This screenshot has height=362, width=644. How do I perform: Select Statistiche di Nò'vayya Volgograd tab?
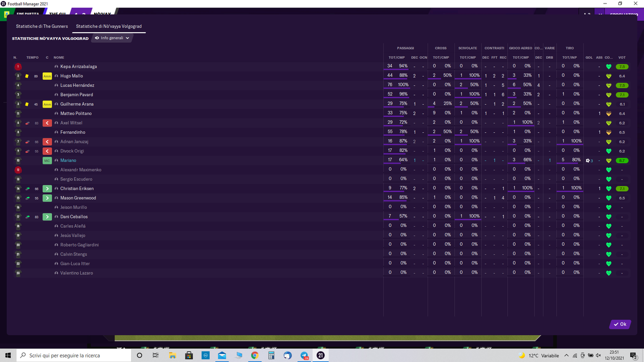point(109,26)
